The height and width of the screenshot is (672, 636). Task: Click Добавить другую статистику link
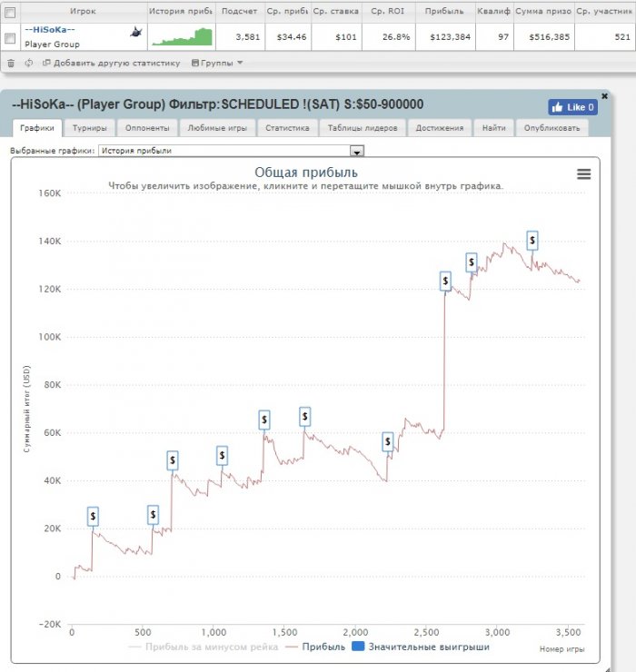[112, 63]
